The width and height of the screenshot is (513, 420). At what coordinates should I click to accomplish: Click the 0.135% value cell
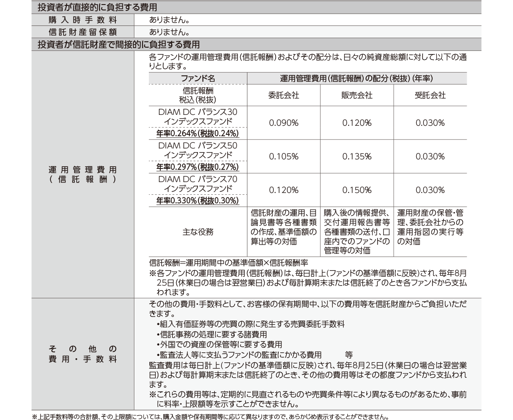click(356, 157)
